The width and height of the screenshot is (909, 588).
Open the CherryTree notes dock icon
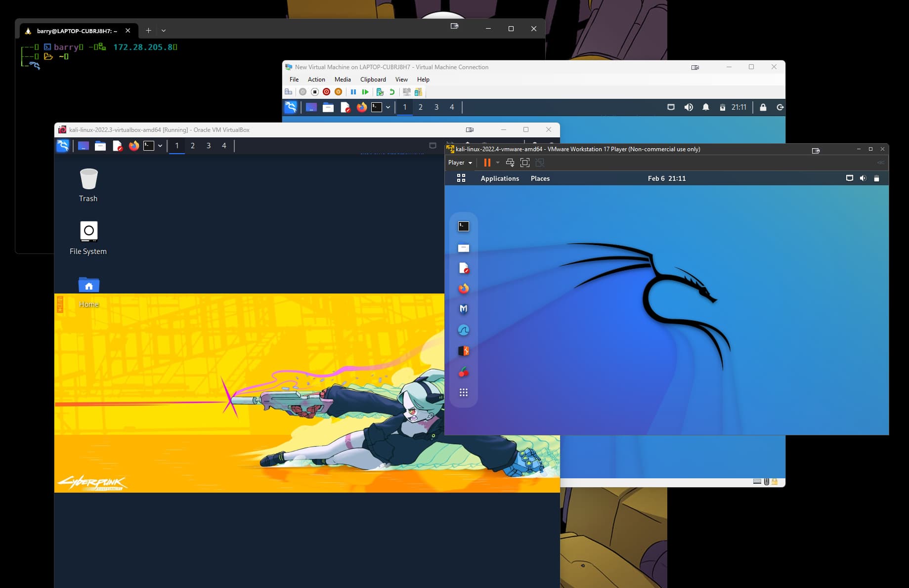coord(463,372)
